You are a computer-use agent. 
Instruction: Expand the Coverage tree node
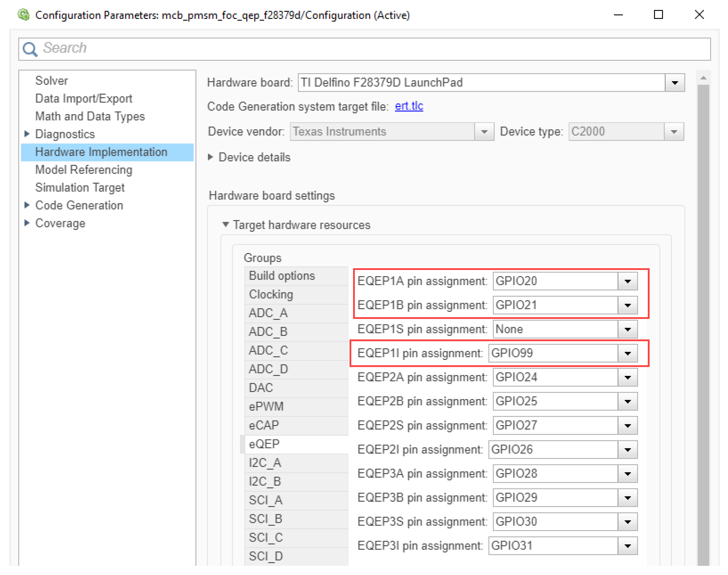pos(27,223)
